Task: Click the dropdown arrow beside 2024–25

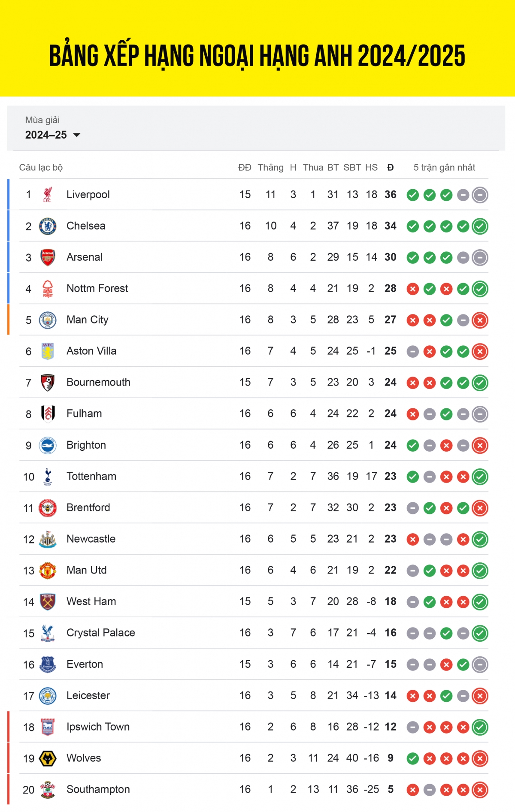Action: (77, 135)
